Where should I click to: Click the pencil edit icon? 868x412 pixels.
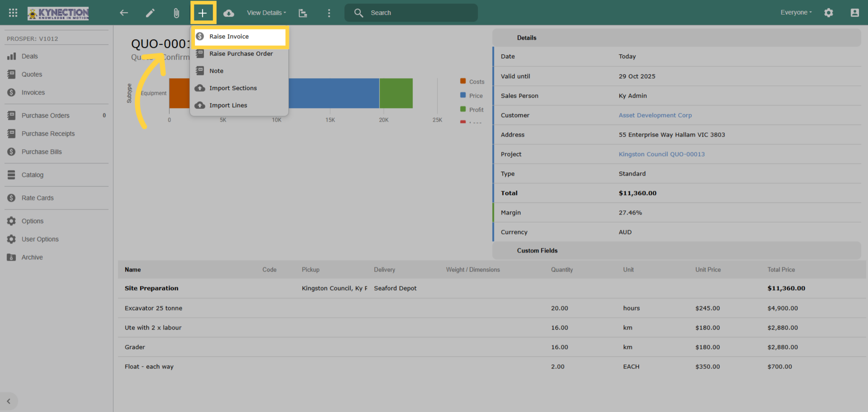(x=150, y=13)
